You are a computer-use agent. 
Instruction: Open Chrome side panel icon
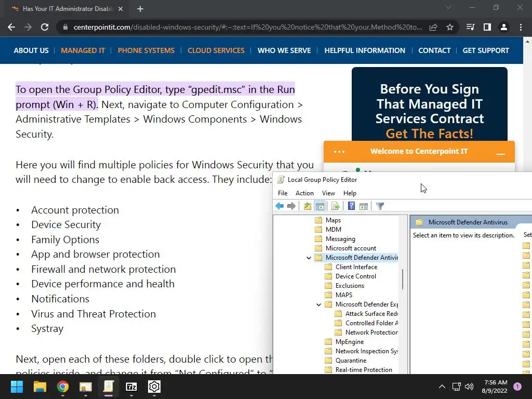tap(487, 27)
